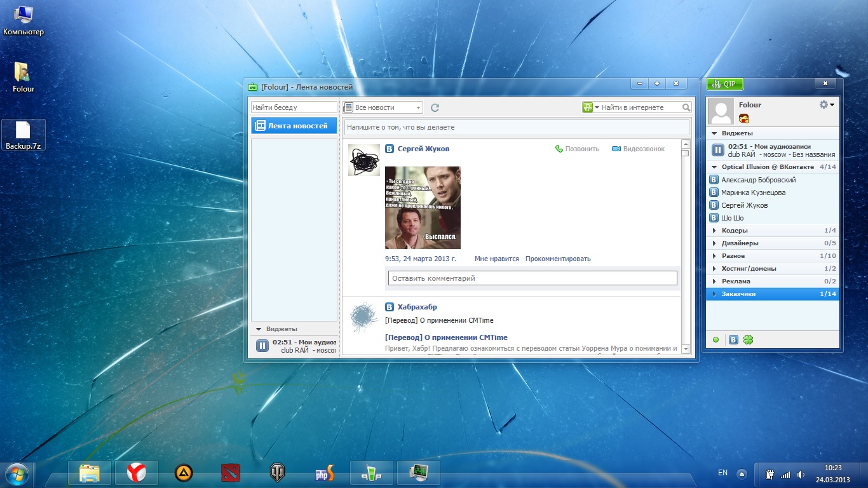
Task: Pause playback in the news window widget
Action: click(262, 346)
